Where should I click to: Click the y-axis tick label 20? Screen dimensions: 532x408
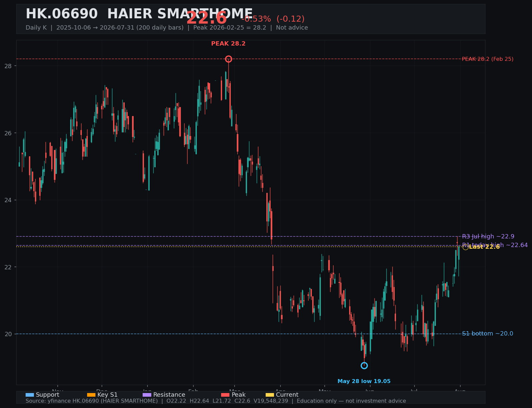[8, 334]
